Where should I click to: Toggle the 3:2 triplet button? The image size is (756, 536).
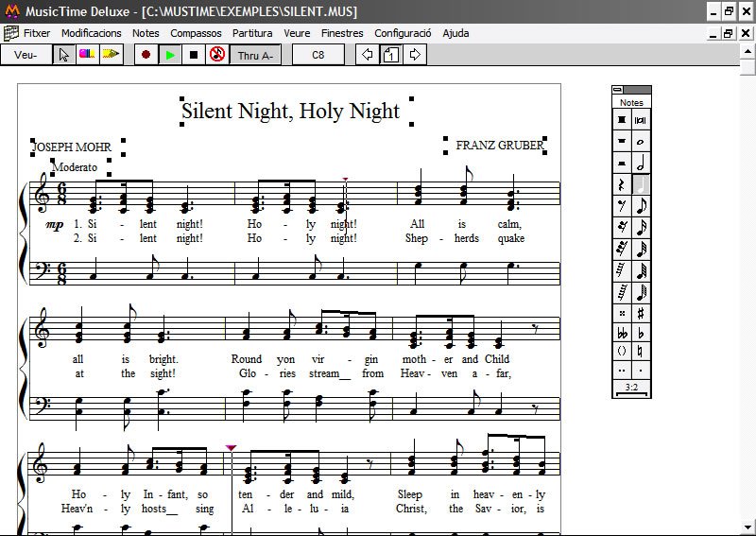point(631,389)
